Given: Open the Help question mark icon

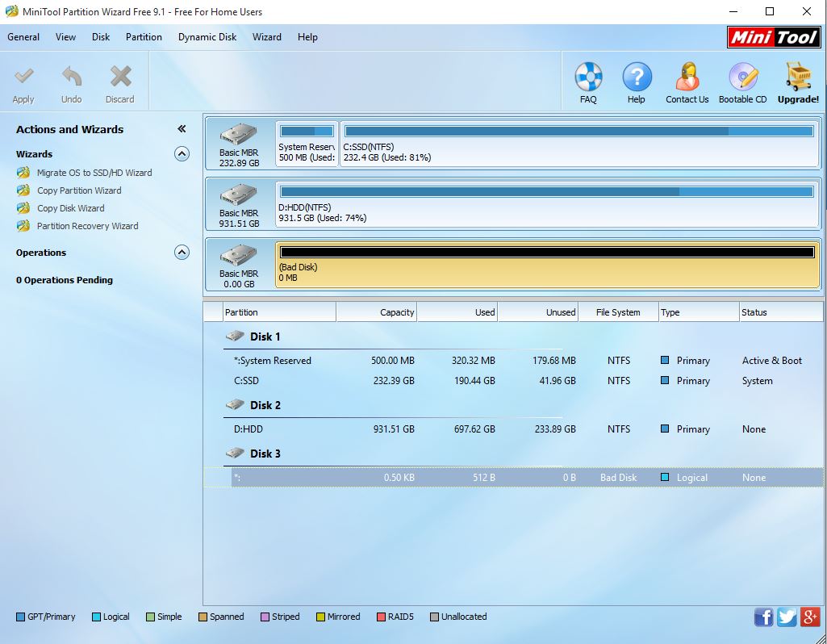Looking at the screenshot, I should tap(637, 77).
